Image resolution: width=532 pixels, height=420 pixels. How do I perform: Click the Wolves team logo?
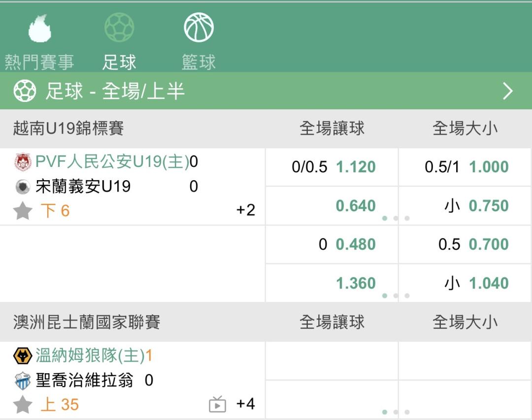click(23, 355)
